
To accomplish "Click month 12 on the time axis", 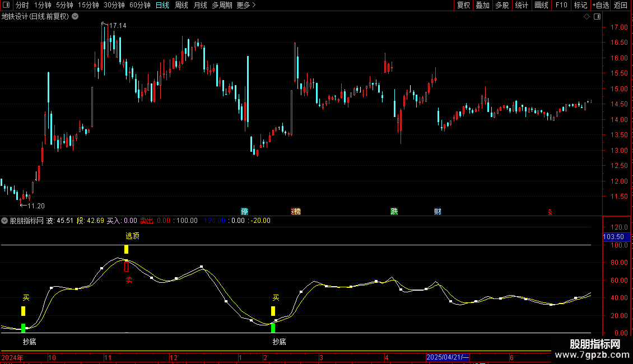I will pos(173,357).
